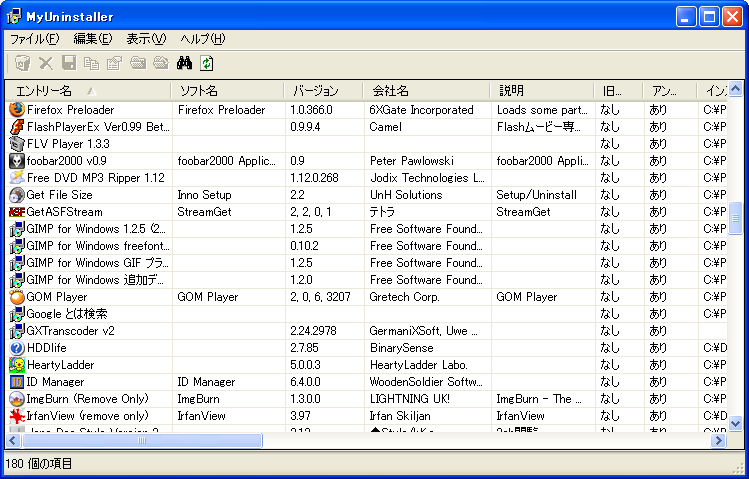This screenshot has width=749, height=479.
Task: Click the vertical scrollbar down arrow
Action: (736, 423)
